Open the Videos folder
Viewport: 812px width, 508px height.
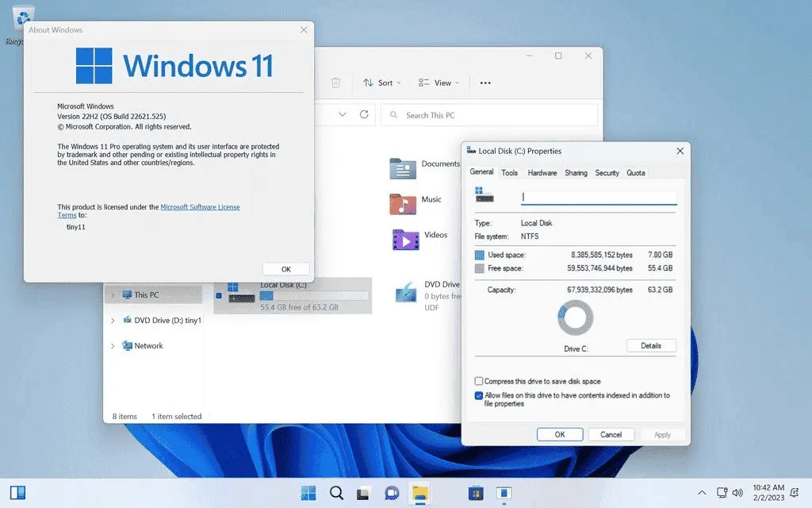pos(407,239)
